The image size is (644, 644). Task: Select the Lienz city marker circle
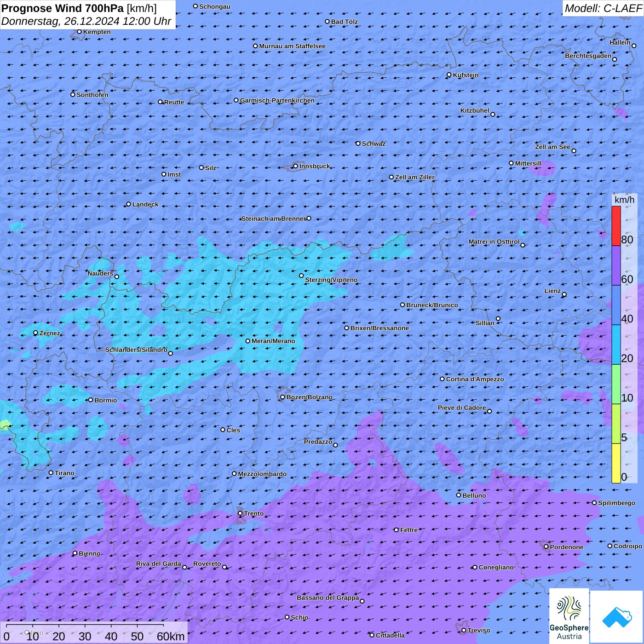point(564,294)
